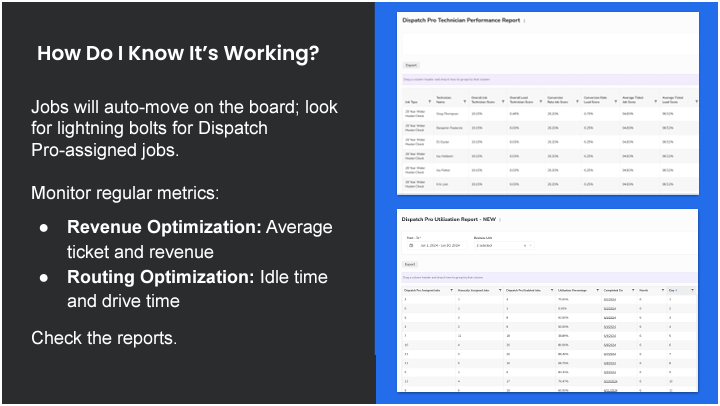The image size is (720, 406).
Task: Click the 'Check the reports.' text
Action: [104, 338]
